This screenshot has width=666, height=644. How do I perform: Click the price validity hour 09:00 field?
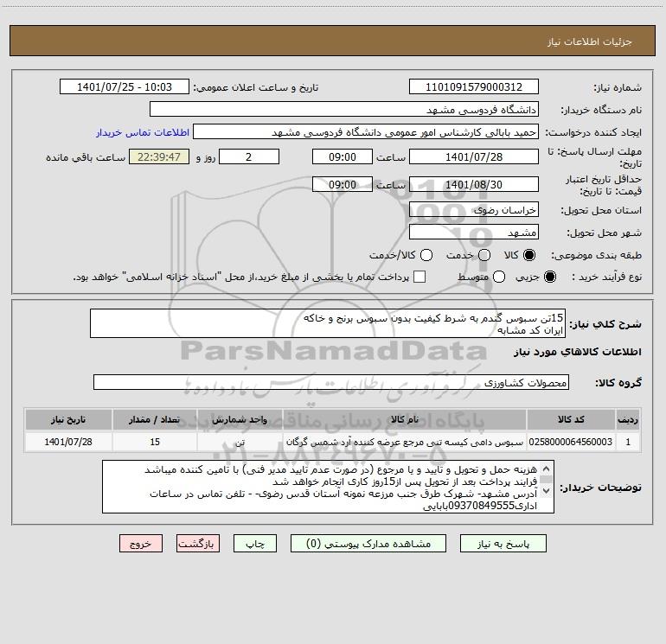pos(343,184)
